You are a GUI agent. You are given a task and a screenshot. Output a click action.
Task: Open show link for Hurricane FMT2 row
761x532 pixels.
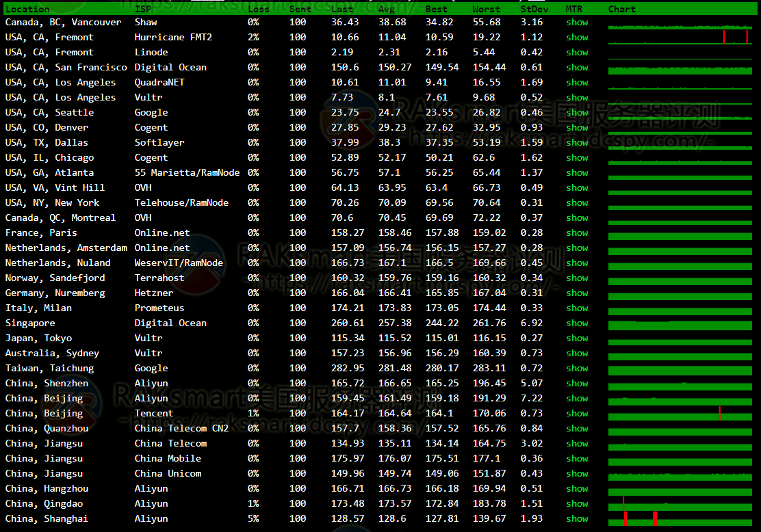click(x=577, y=38)
